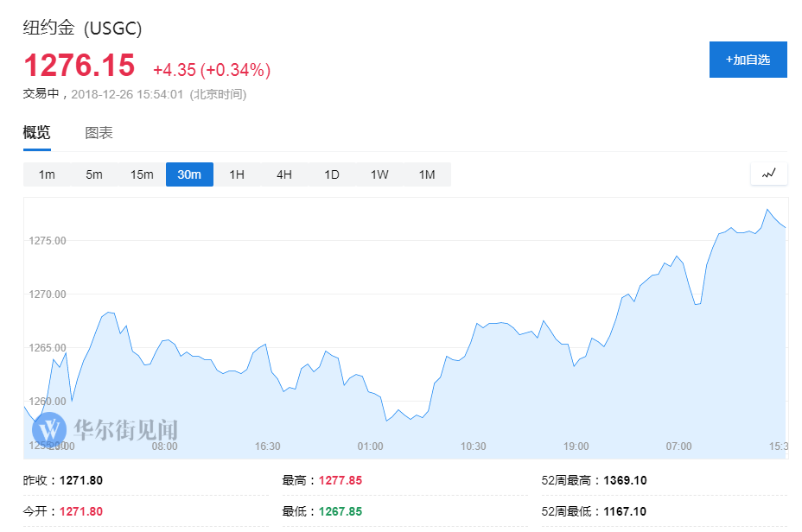The image size is (802, 532).
Task: Add to watchlist with +加自选 button
Action: [x=748, y=60]
